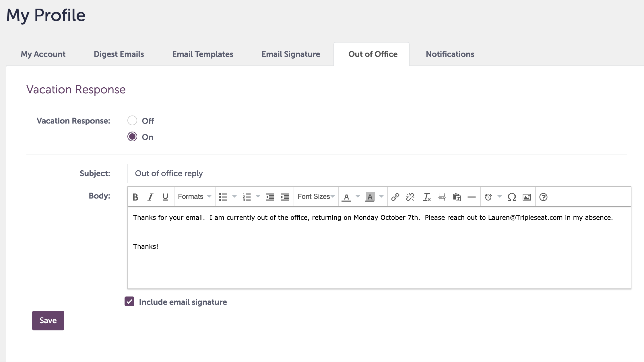View the Notifications tab
644x362 pixels.
point(450,54)
